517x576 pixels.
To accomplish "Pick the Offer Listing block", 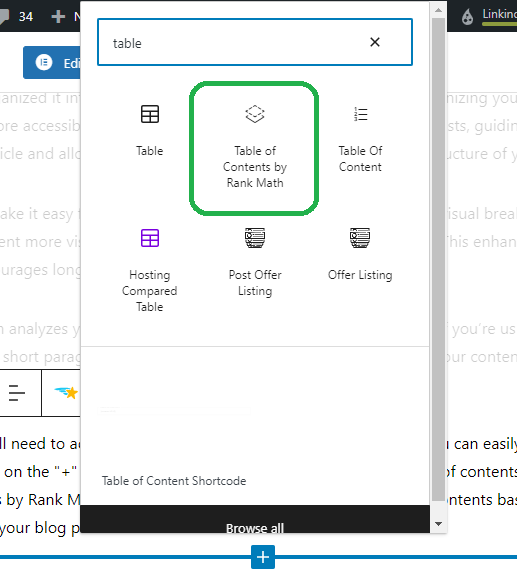I will [360, 255].
